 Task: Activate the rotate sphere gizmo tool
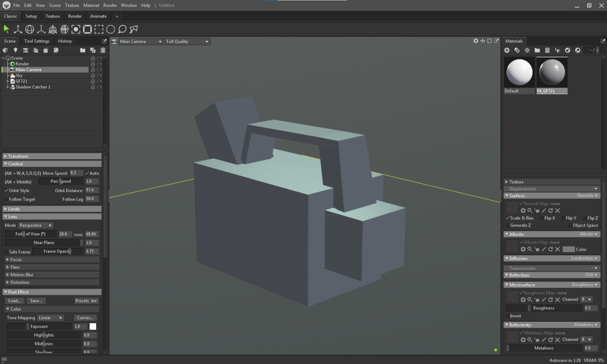[x=30, y=29]
